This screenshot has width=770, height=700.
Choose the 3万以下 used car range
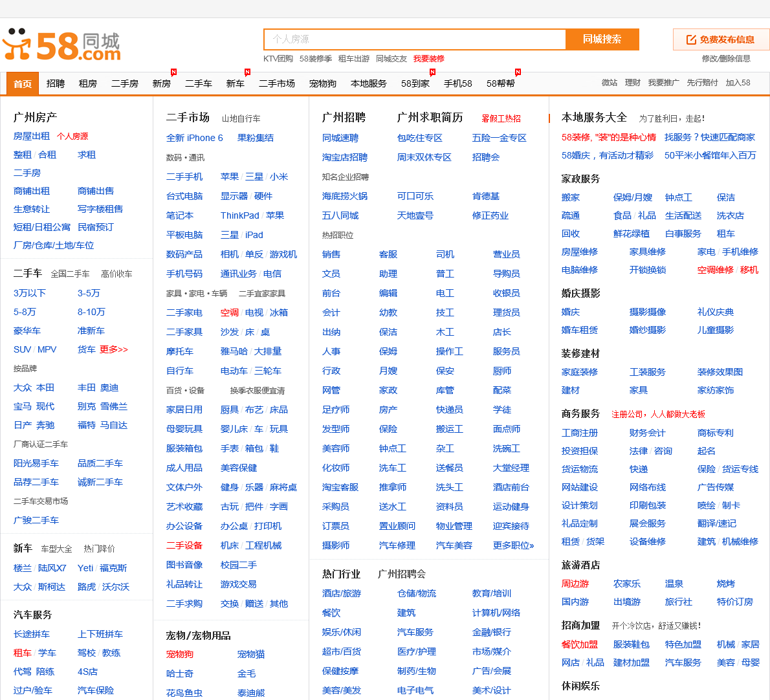[x=30, y=293]
